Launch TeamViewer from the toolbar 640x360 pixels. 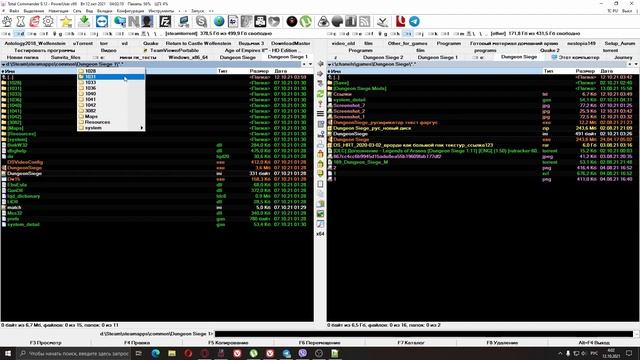[x=102, y=22]
